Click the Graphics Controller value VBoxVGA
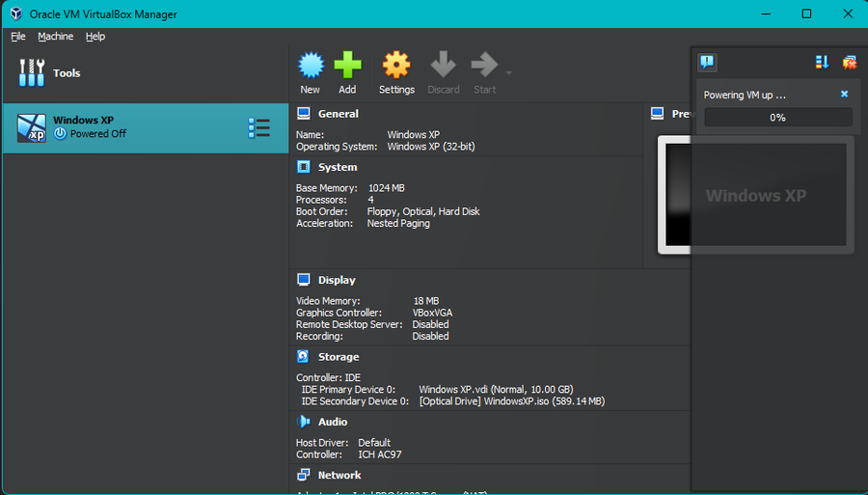Viewport: 868px width, 495px height. [x=432, y=313]
